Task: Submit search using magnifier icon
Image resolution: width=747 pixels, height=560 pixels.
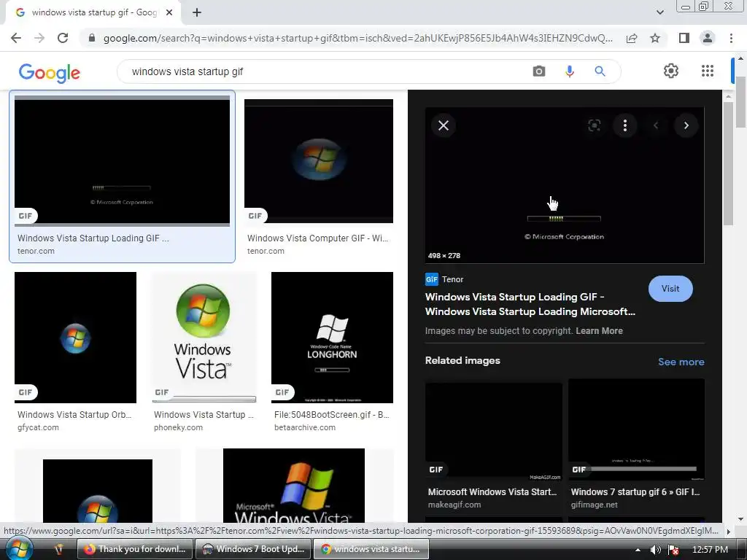Action: tap(600, 71)
